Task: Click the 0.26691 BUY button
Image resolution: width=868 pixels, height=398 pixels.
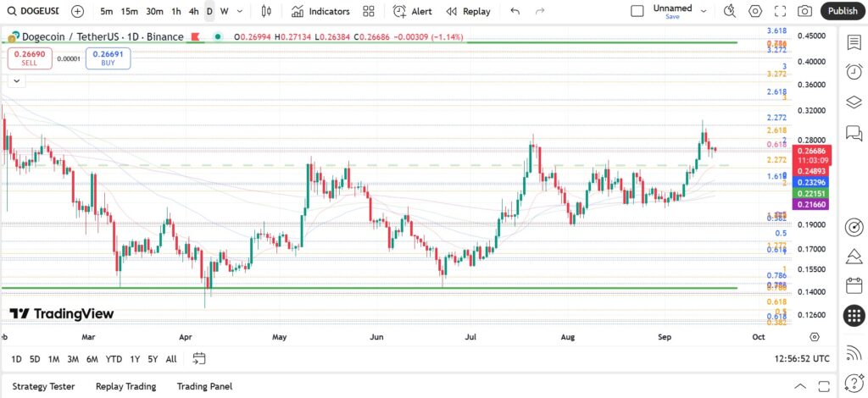Action: pyautogui.click(x=108, y=58)
